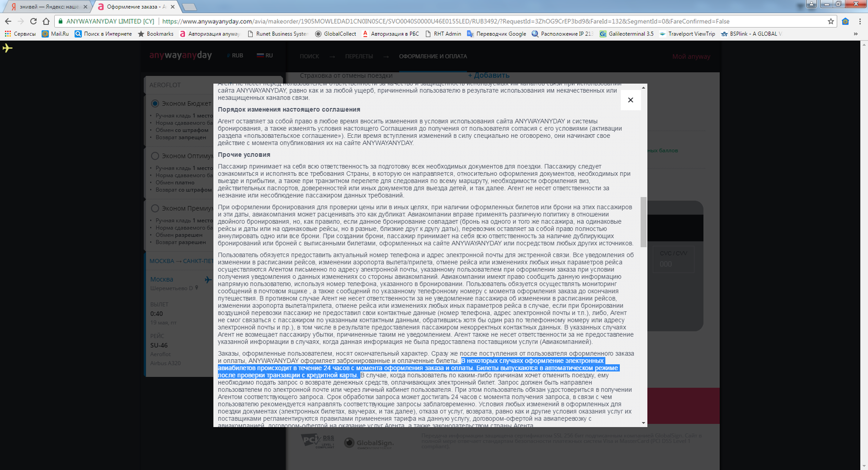Click the browser forward arrow
Viewport: 868px width, 470px height.
(21, 21)
